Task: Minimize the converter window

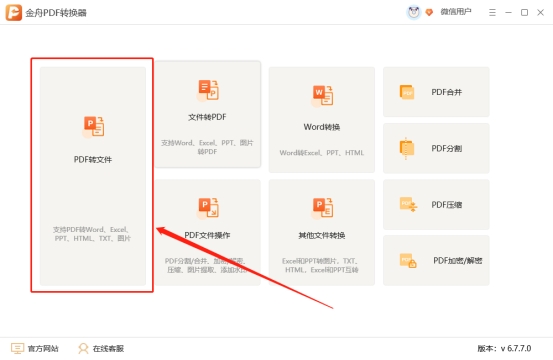Action: click(x=508, y=13)
